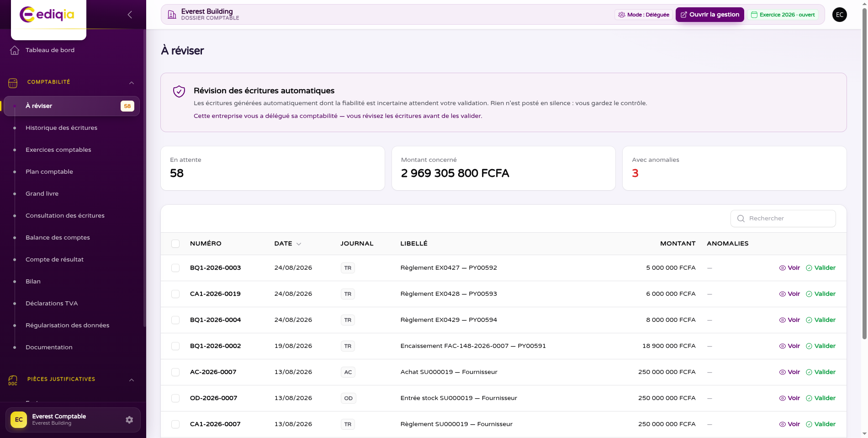Go to Bilan

[33, 282]
